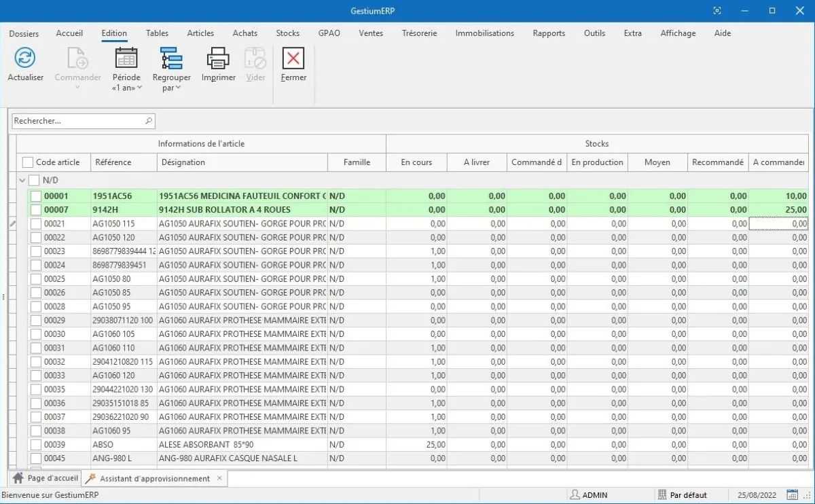Click the Imprimer printer icon
The image size is (815, 504).
218,58
